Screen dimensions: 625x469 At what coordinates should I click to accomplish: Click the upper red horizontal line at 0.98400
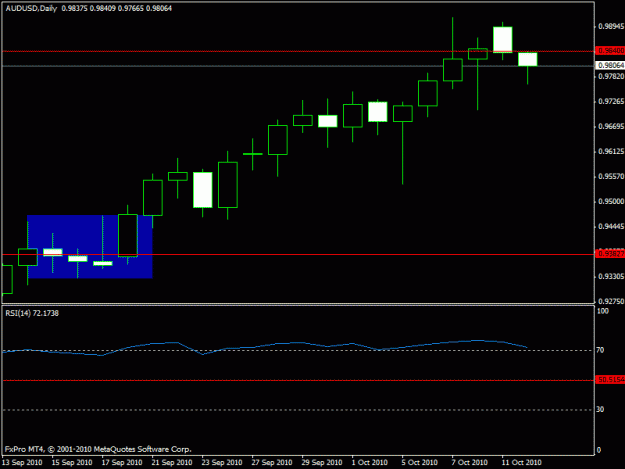(298, 51)
